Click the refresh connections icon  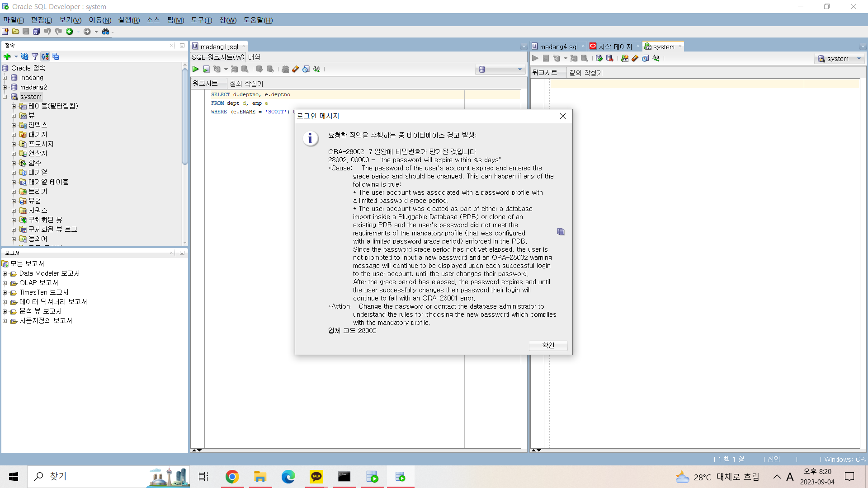pyautogui.click(x=25, y=56)
